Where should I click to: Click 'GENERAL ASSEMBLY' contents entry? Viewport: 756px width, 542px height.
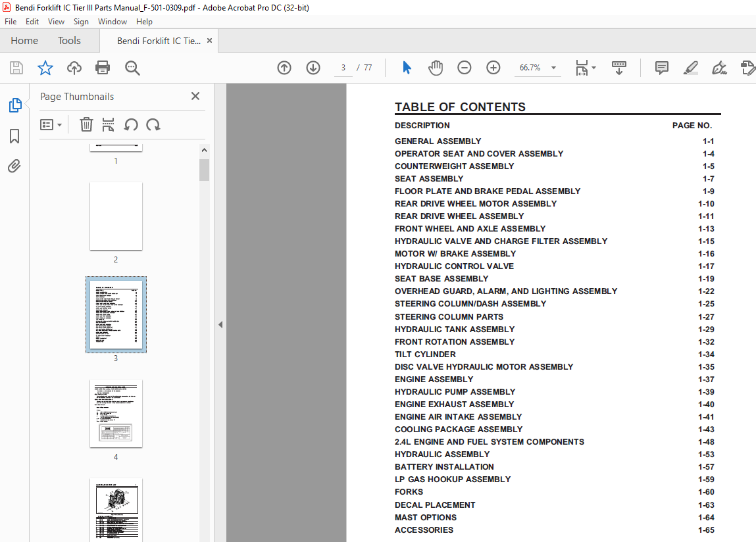(x=438, y=141)
